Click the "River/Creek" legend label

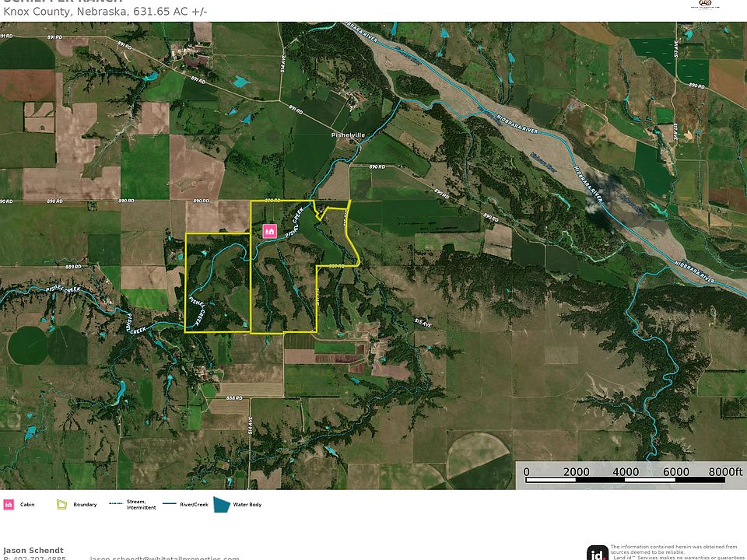click(194, 504)
